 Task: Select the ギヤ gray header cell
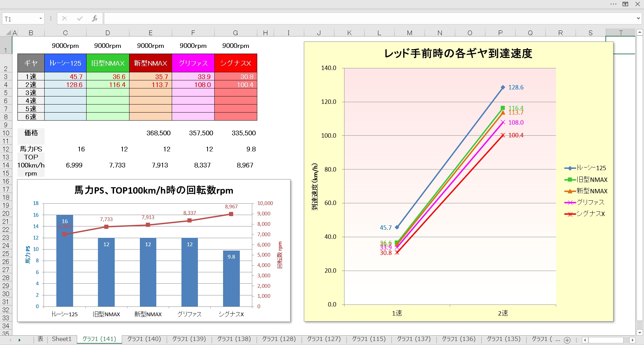click(x=31, y=63)
